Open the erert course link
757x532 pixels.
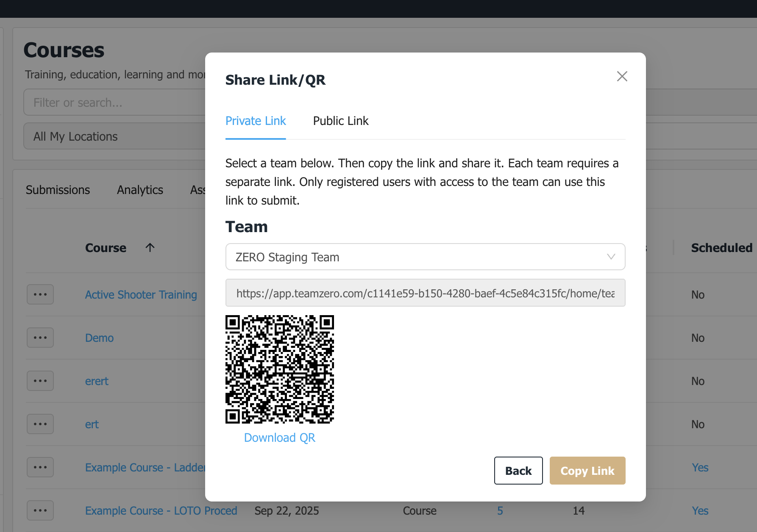(97, 381)
